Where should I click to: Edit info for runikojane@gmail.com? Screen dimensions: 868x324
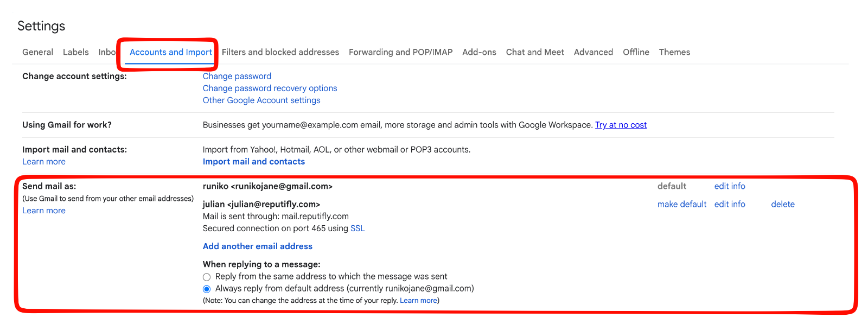coord(730,186)
